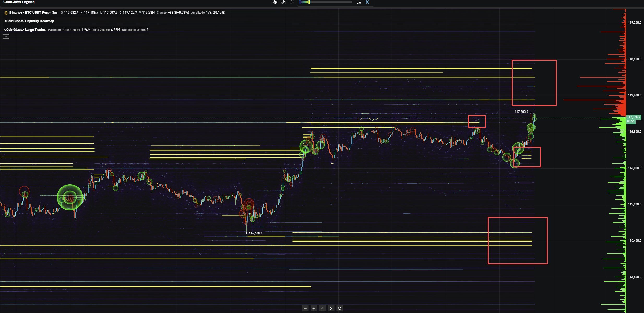
Task: Click the purple left heatmap slider handle
Action: 300,2
